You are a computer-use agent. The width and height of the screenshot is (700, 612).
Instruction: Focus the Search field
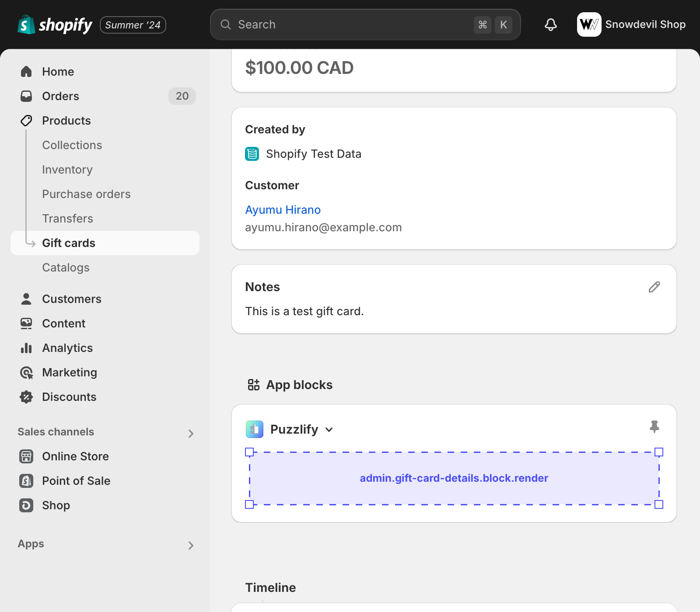click(350, 24)
